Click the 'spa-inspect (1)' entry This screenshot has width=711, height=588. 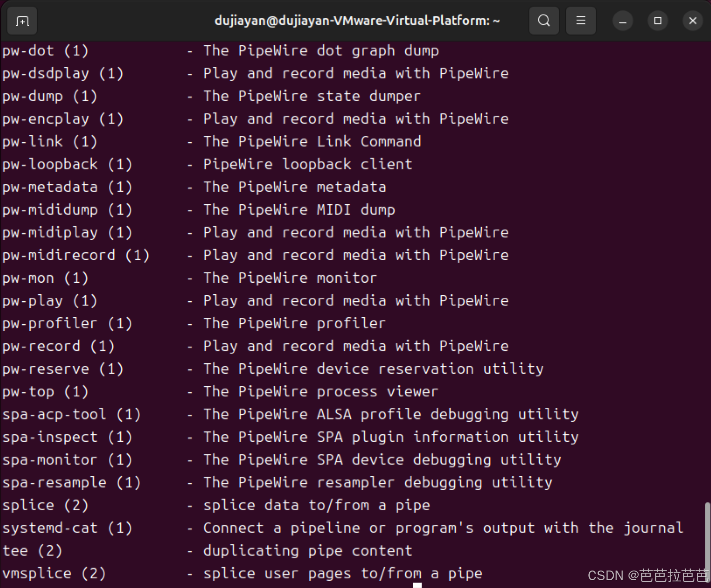coord(67,437)
